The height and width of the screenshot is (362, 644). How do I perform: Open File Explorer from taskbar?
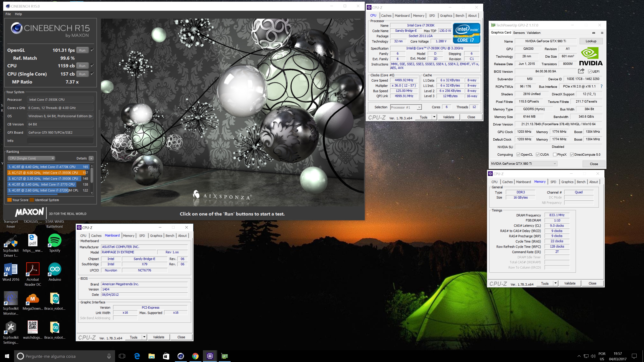(x=151, y=356)
